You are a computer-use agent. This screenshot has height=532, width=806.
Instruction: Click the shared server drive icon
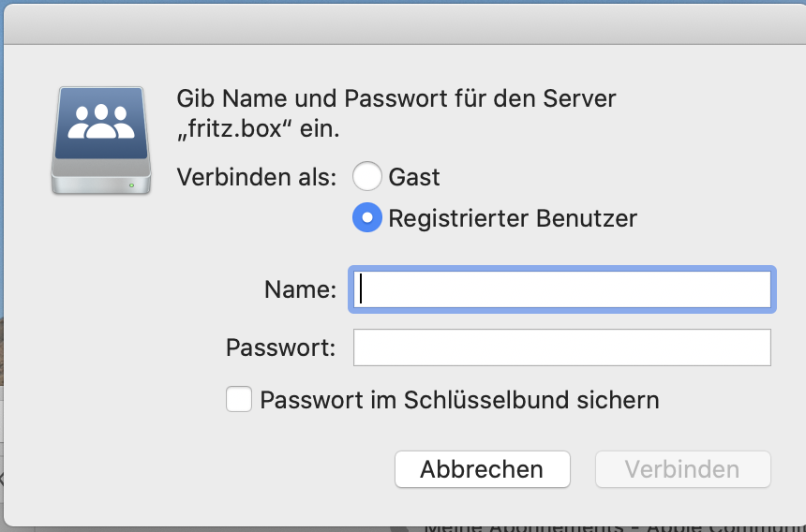click(101, 140)
